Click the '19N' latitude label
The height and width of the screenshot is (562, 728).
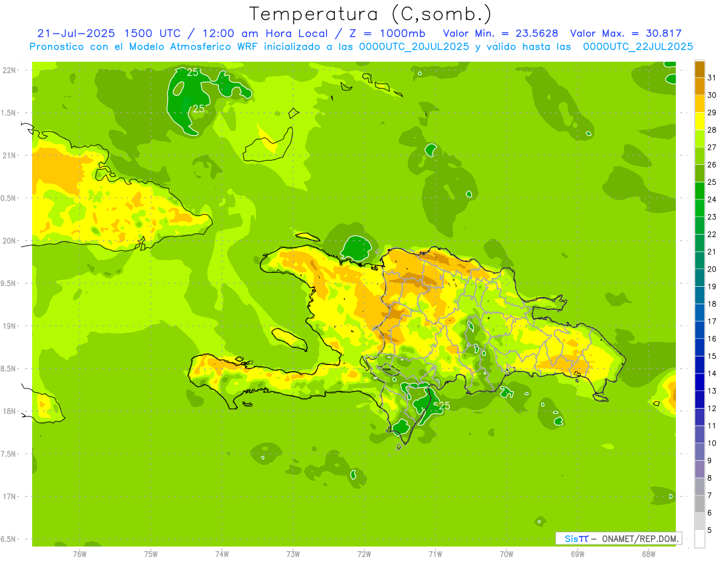coord(9,326)
